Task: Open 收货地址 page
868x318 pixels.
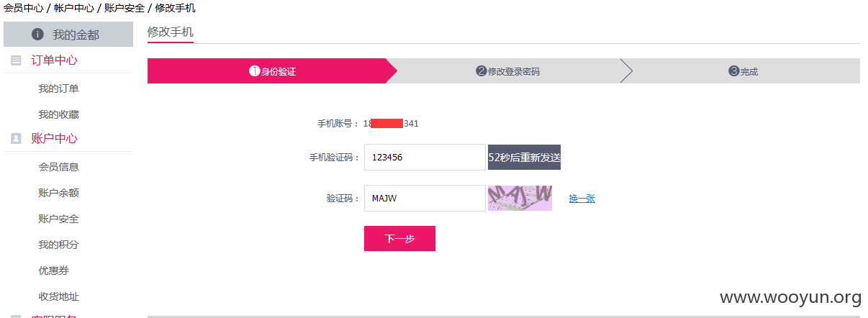Action: click(x=58, y=296)
